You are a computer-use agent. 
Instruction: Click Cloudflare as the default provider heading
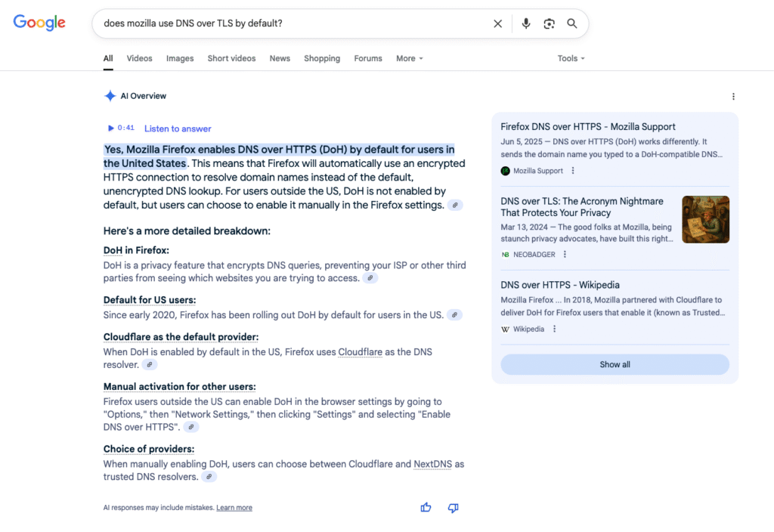[181, 337]
